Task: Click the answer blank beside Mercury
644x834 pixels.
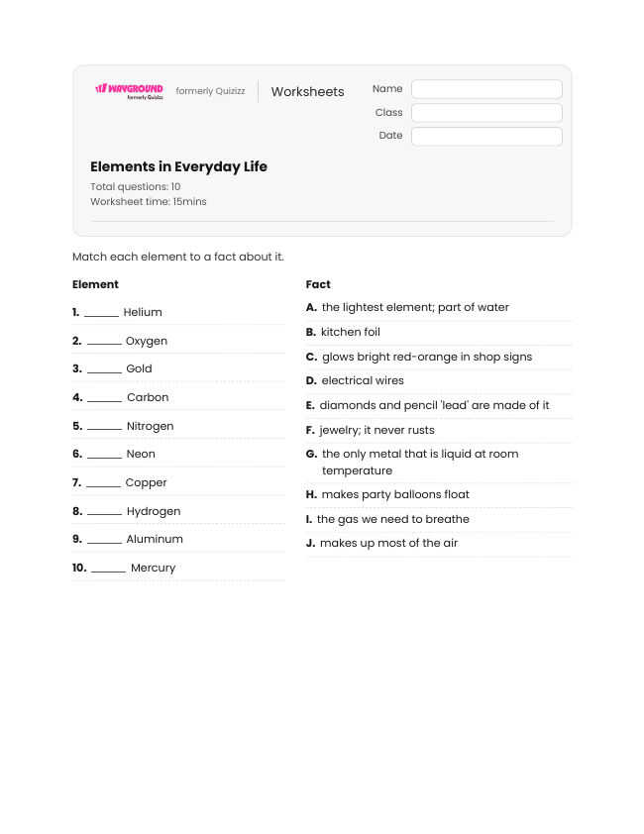Action: (x=109, y=569)
